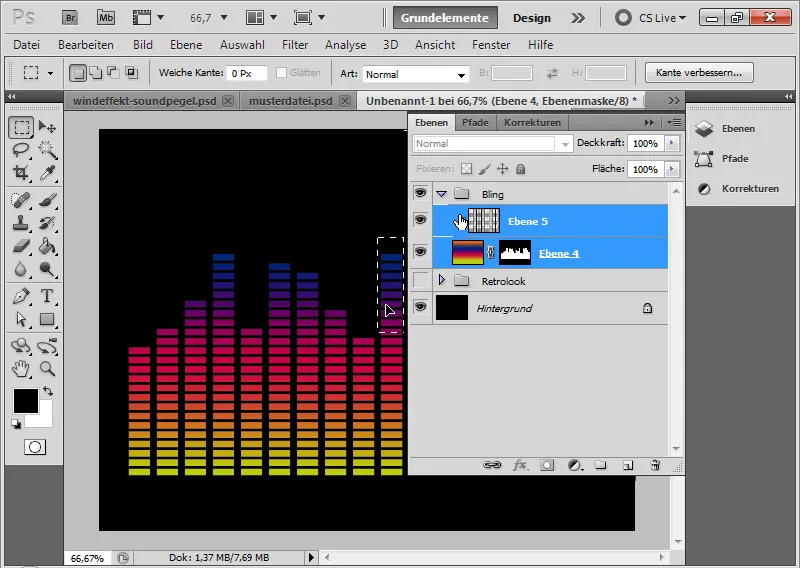
Task: Open the tool preset picker arrow
Action: tap(50, 73)
